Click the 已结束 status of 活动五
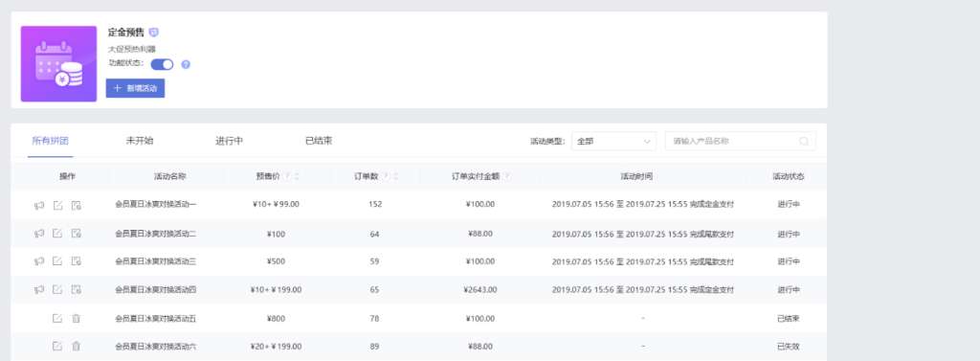 pos(789,319)
